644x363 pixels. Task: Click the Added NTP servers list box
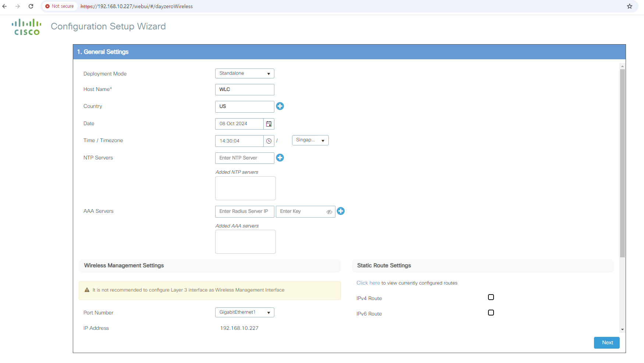click(x=245, y=188)
